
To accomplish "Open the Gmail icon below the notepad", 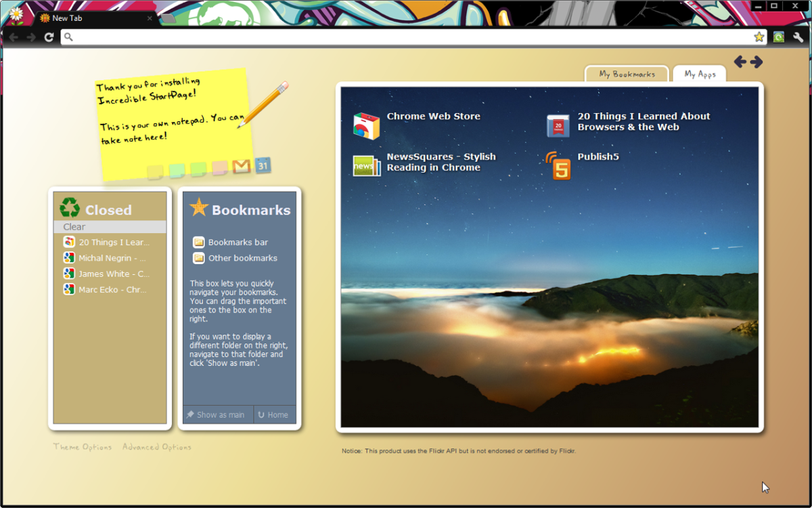I will 241,166.
